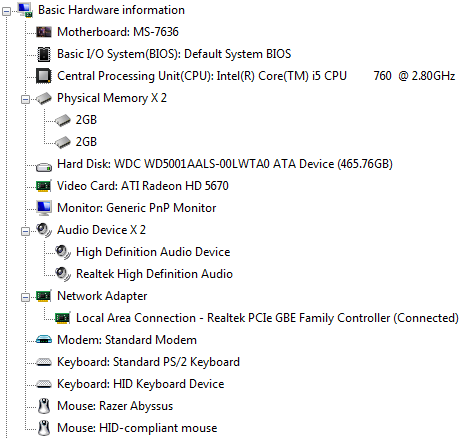Click the Modem device icon

(44, 339)
